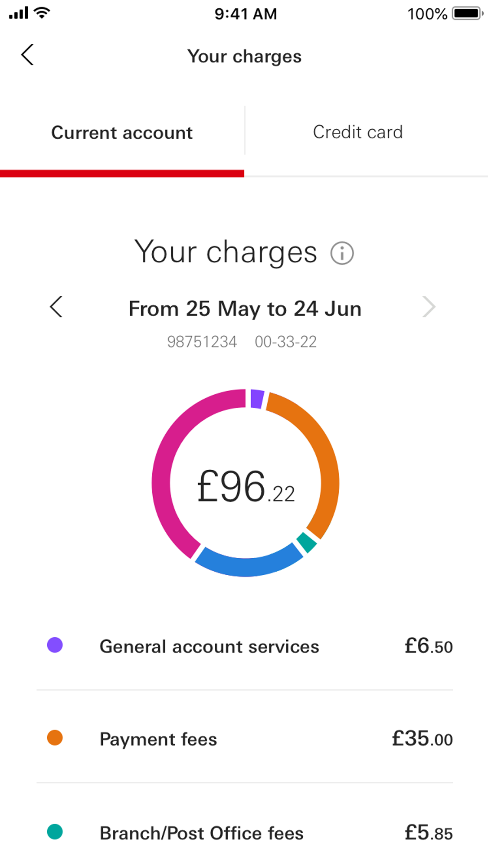Open General account services charges
The width and height of the screenshot is (488, 868).
210,647
